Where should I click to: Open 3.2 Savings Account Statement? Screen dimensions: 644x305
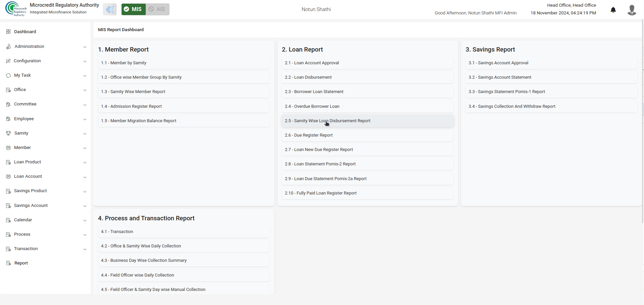551,77
